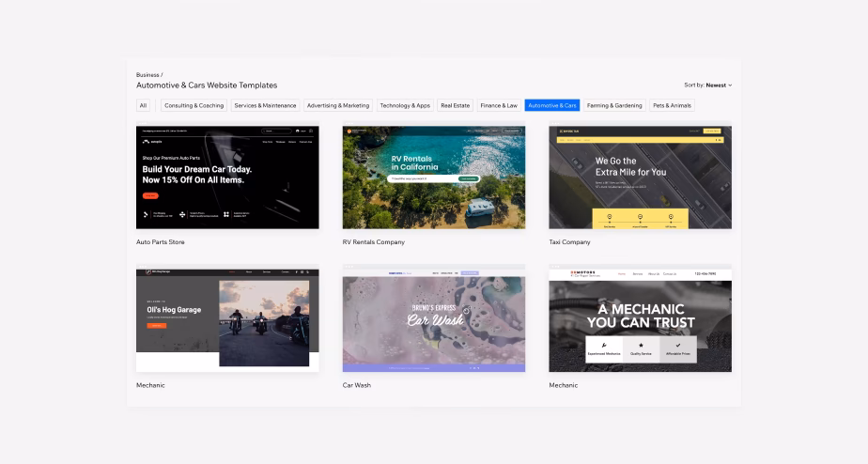
Task: Select Advertising & Marketing category
Action: 337,105
